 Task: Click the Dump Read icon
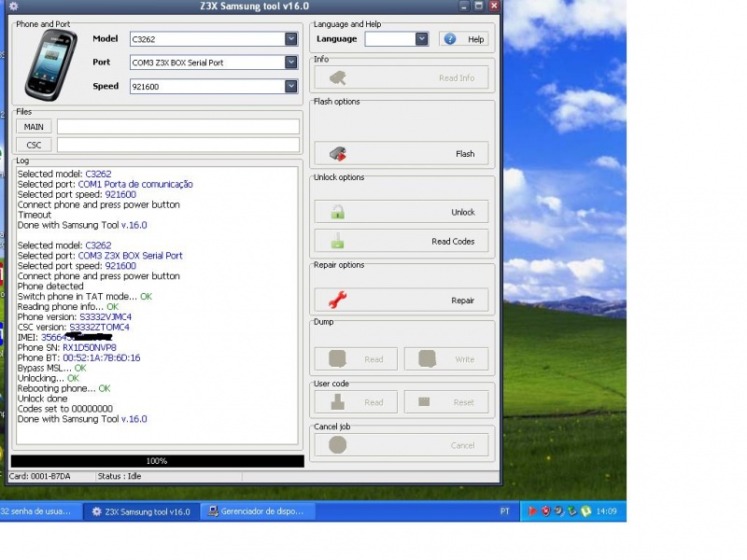point(337,359)
